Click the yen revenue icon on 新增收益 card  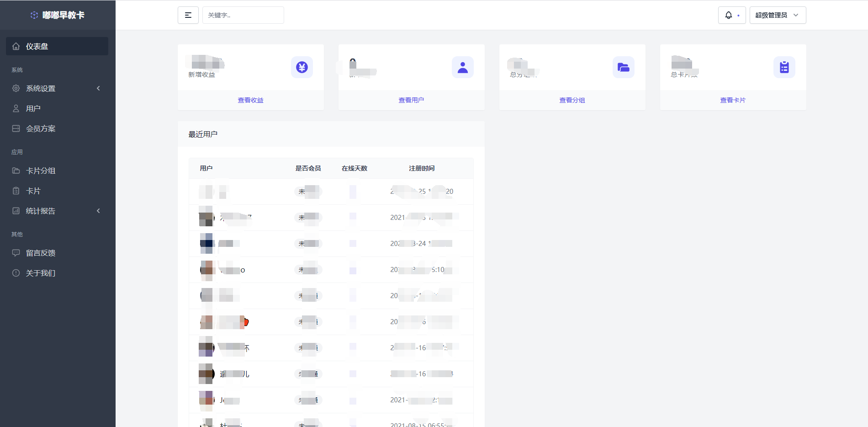(x=302, y=67)
